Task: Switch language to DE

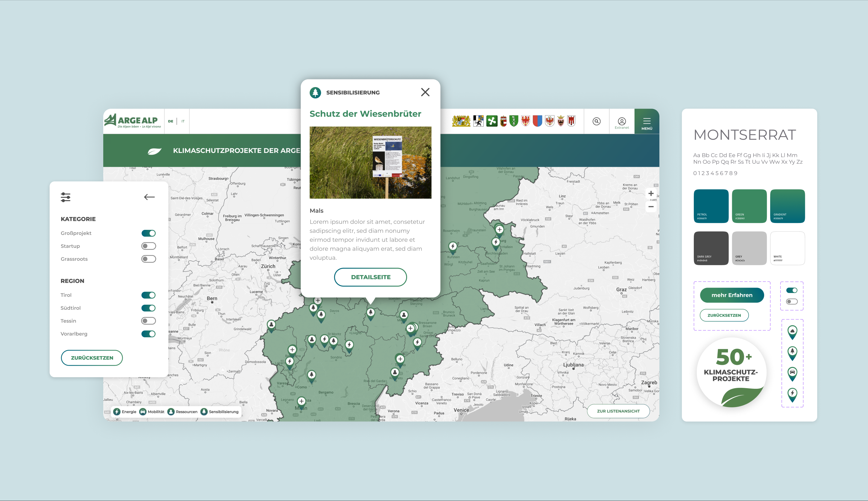Action: (x=171, y=121)
